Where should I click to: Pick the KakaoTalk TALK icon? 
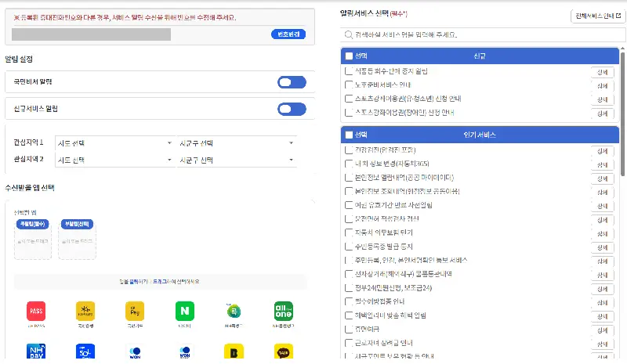[283, 351]
